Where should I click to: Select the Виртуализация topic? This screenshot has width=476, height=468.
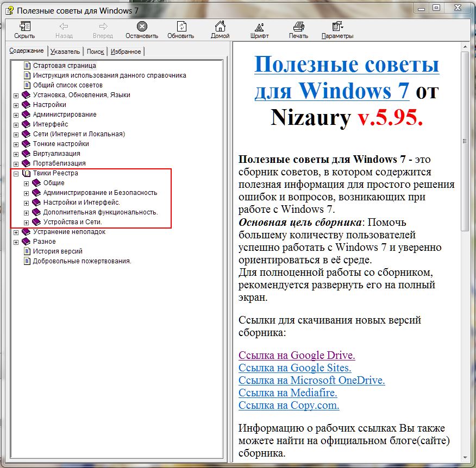57,154
